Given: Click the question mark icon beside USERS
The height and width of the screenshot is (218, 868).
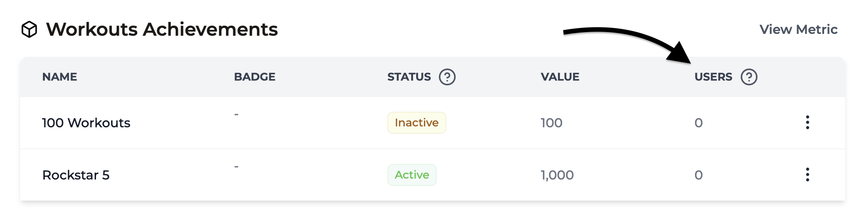Looking at the screenshot, I should (749, 77).
